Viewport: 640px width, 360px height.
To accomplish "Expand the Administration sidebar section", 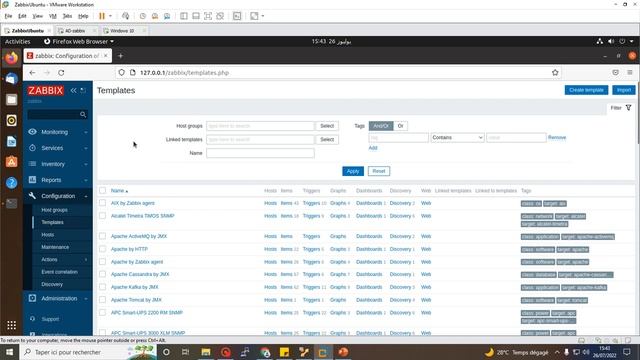I will 58,298.
